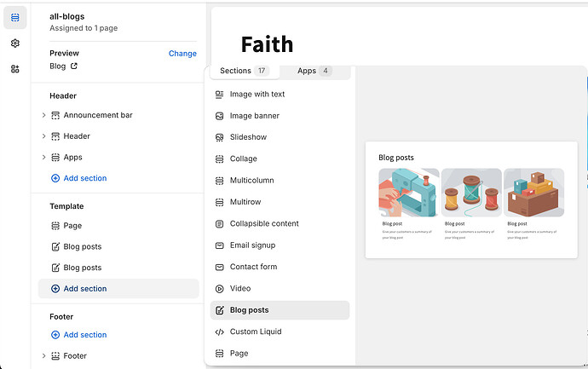Click Change preview link
This screenshot has width=588, height=369.
[x=182, y=53]
